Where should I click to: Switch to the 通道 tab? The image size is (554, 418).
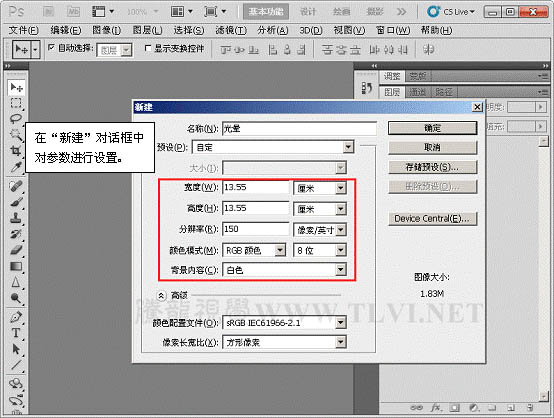pos(417,92)
